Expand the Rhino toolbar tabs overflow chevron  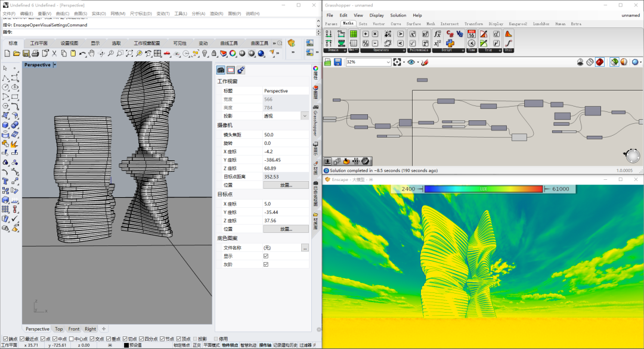[274, 43]
